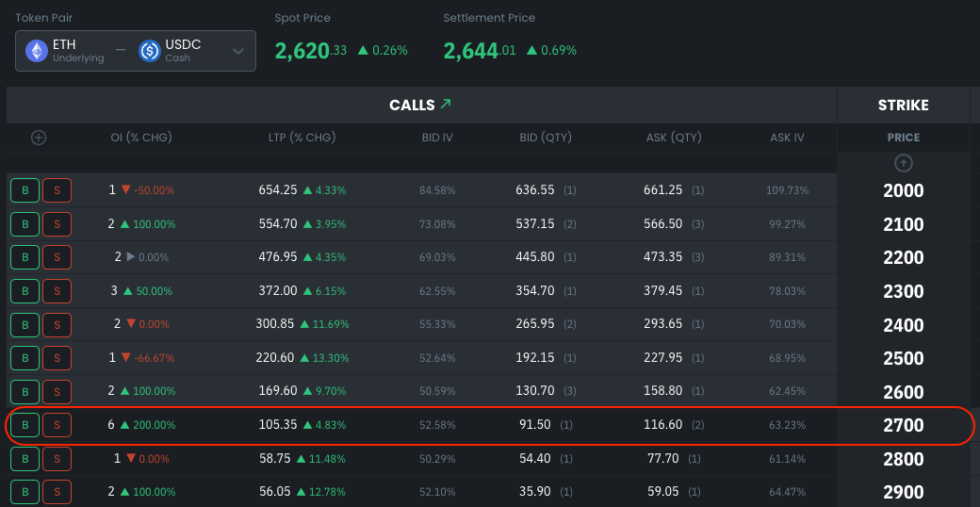Click the BID IV column header

[x=437, y=138]
